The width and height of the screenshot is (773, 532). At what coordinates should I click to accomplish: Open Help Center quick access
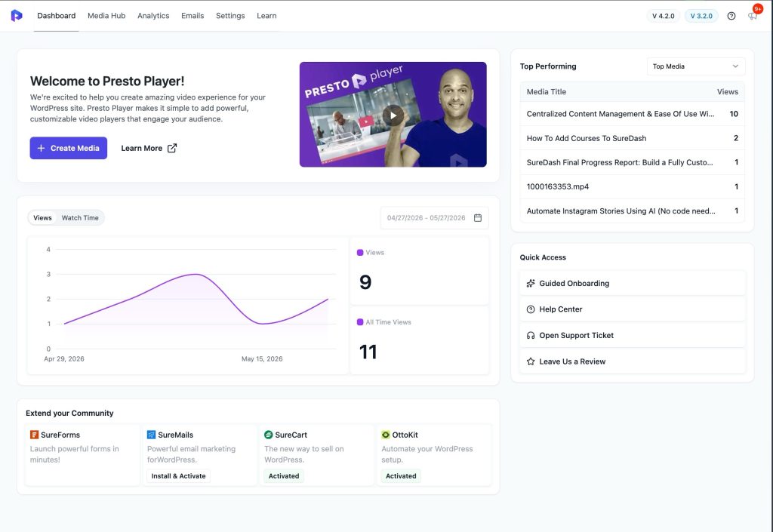click(633, 309)
